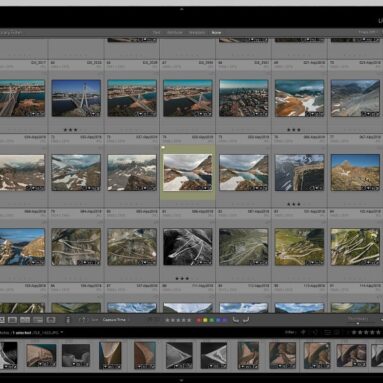Screen dimensions: 383x383
Task: Collapse the bottom filmstrip panel with the triangle
Action: click(182, 380)
